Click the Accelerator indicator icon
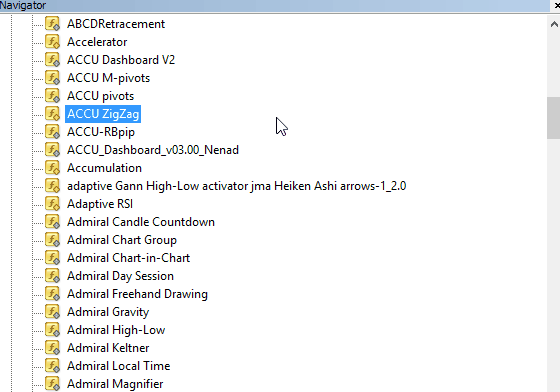This screenshot has width=560, height=392. point(52,42)
